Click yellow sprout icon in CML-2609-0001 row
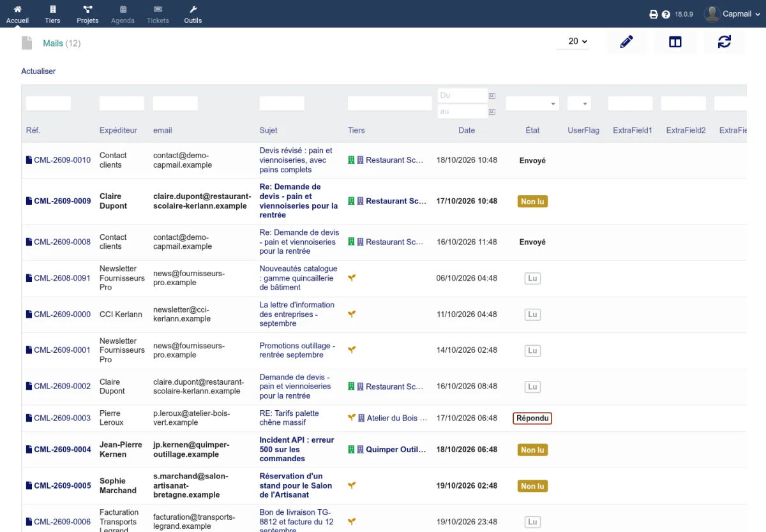 point(352,350)
